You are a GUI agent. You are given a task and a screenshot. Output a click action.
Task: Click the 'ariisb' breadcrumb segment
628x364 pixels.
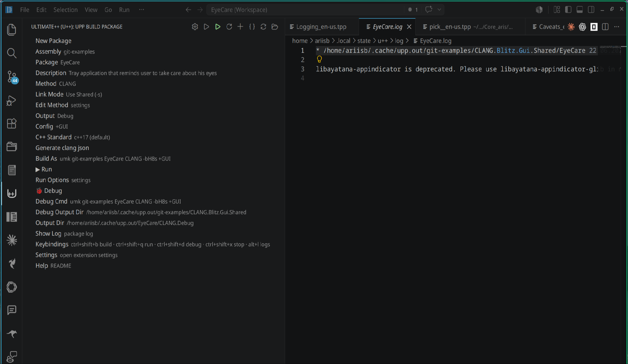(322, 41)
